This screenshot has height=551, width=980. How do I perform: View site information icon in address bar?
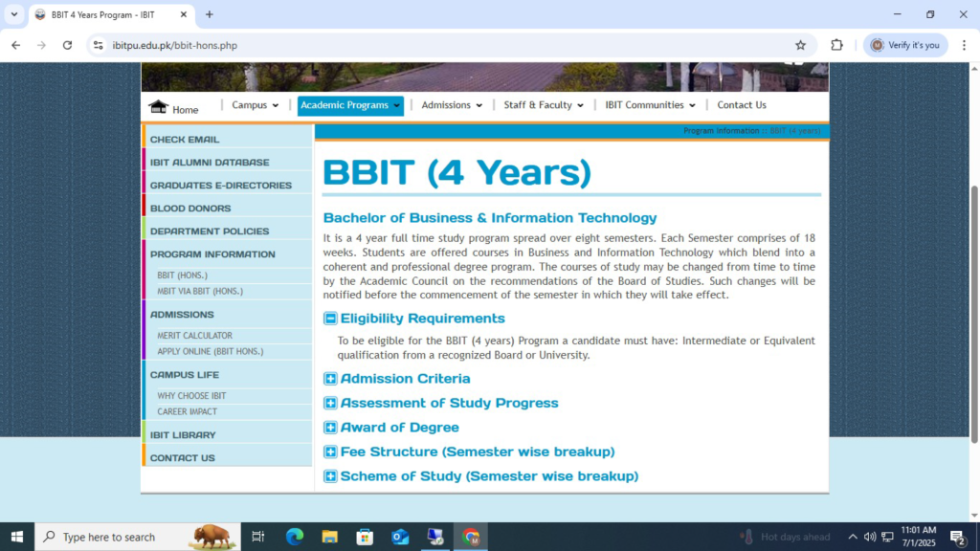click(99, 45)
